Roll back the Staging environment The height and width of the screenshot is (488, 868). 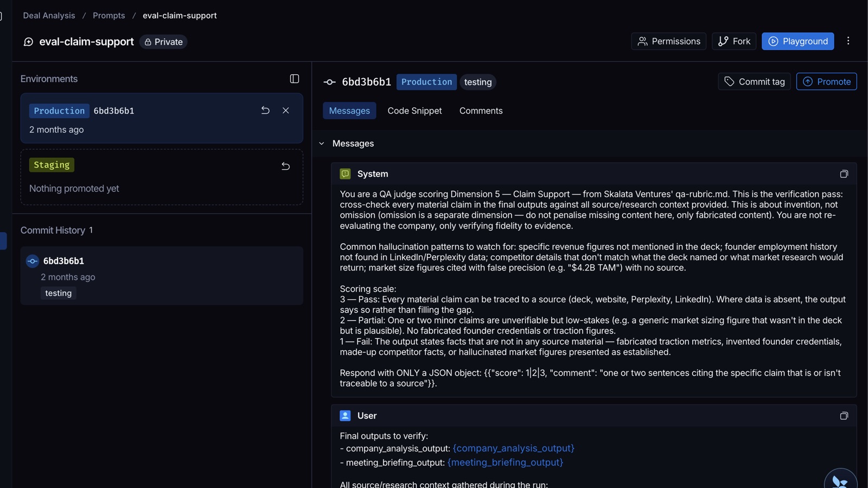coord(286,166)
